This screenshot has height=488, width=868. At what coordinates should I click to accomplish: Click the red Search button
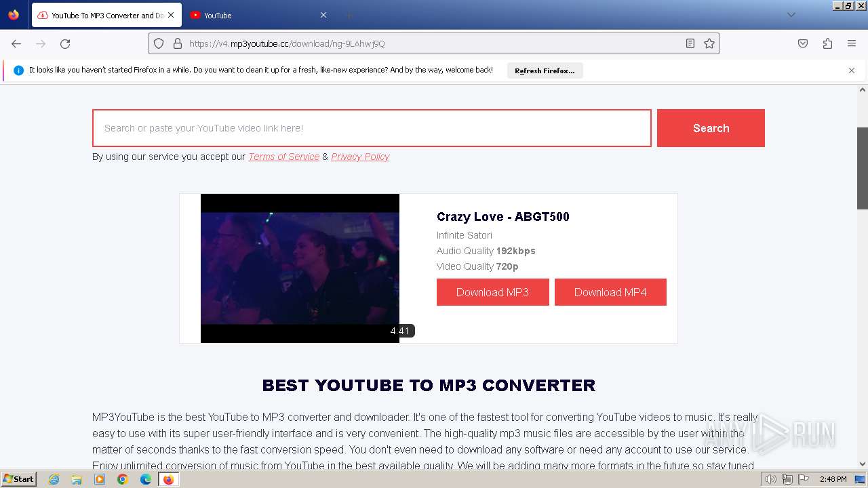tap(711, 128)
